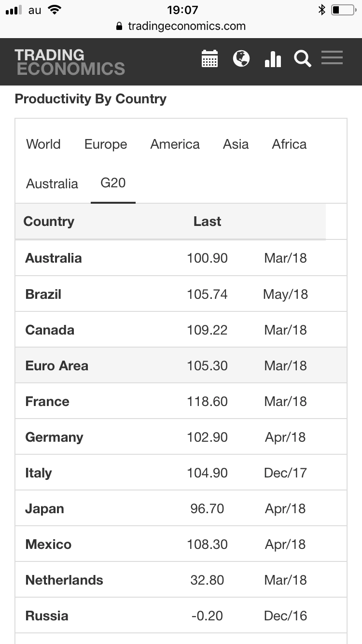Screen dimensions: 362x644
Task: Open the hamburger menu
Action: [332, 58]
